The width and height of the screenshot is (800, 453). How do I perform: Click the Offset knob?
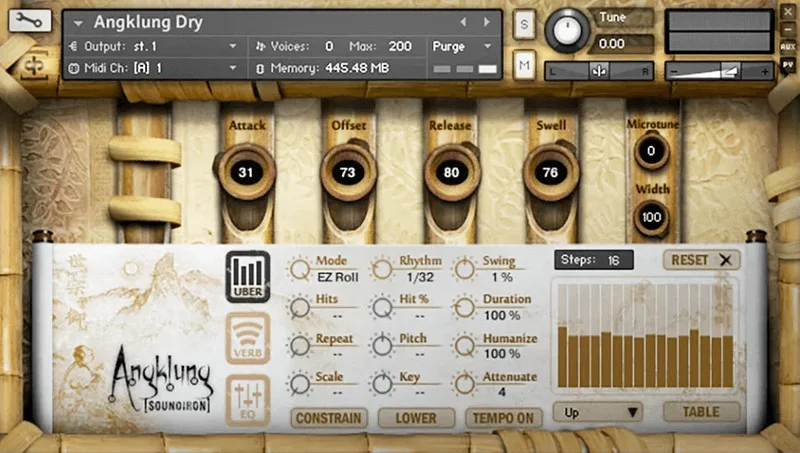coord(348,172)
